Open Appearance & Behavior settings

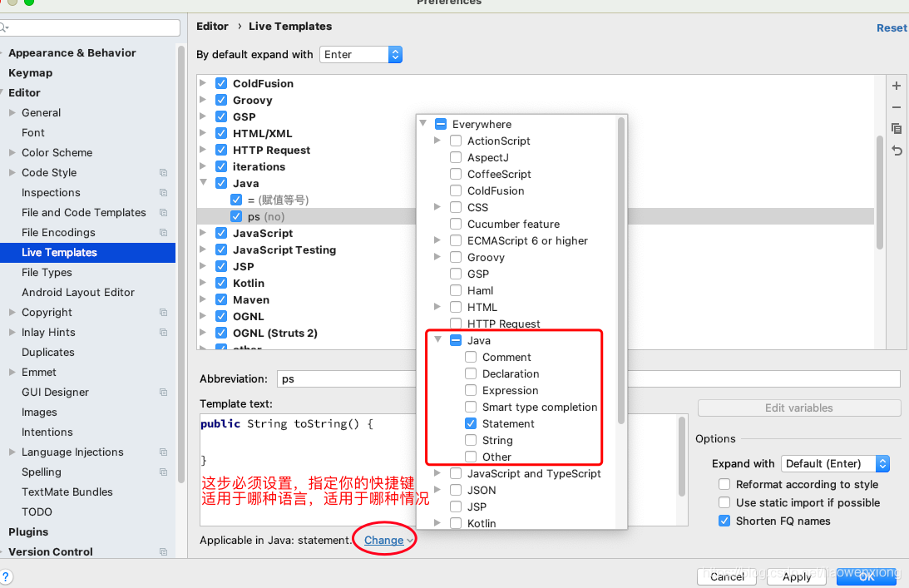pos(72,52)
